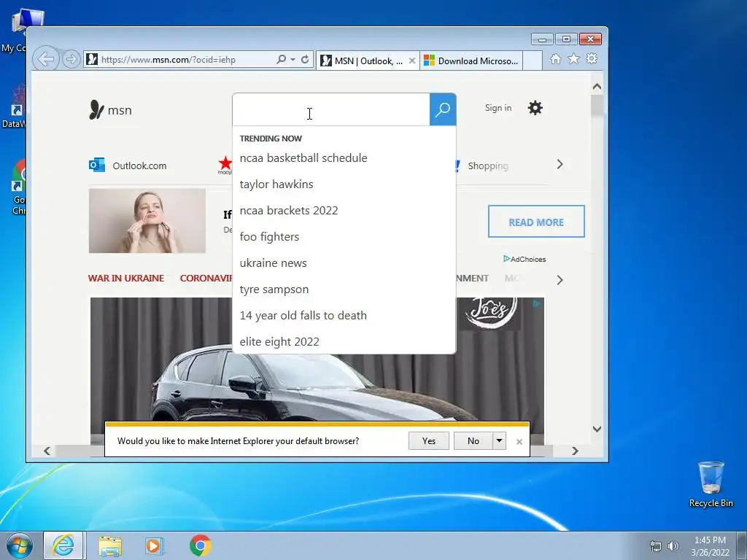Click the network tray icon

pos(656,546)
